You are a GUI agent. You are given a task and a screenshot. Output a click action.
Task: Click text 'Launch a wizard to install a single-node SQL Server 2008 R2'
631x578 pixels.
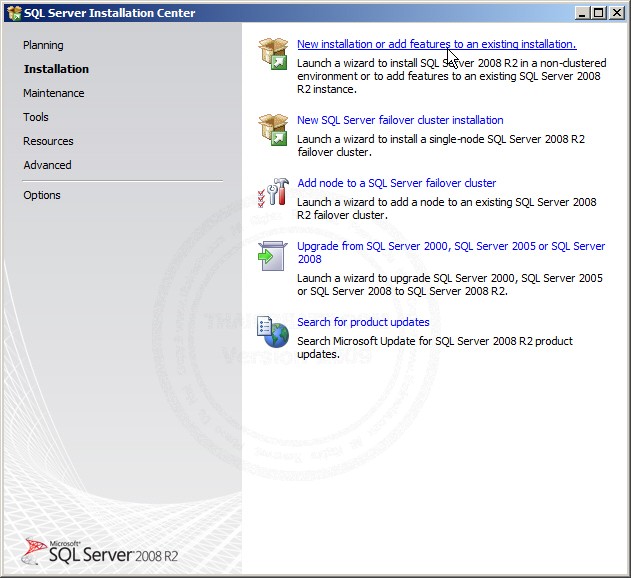click(441, 139)
